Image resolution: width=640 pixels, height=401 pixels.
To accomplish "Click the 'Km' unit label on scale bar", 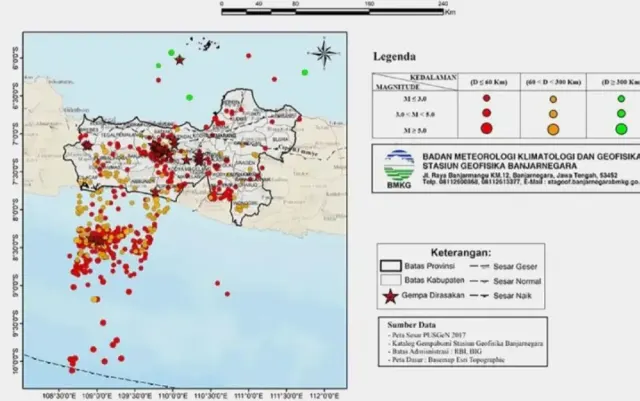I will (450, 12).
